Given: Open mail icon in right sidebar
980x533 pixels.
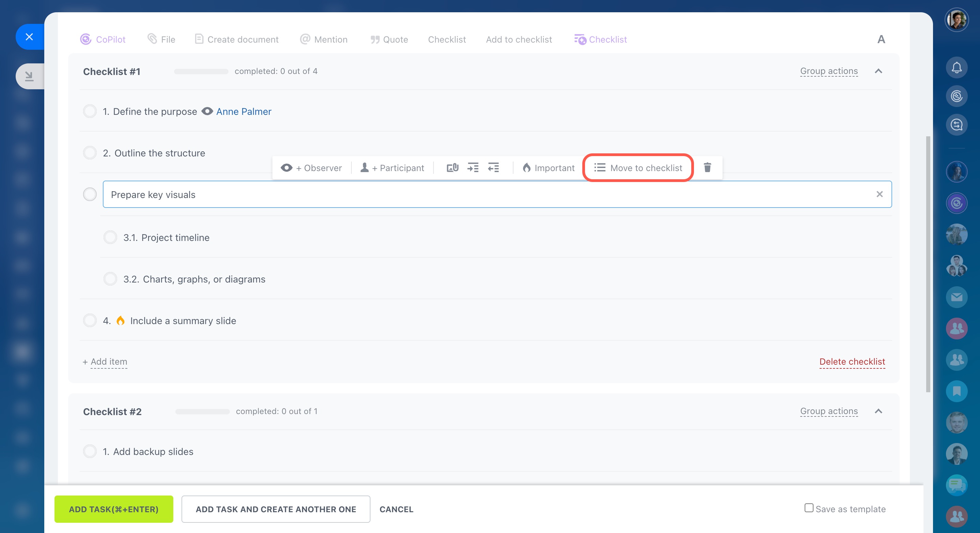Looking at the screenshot, I should (957, 297).
